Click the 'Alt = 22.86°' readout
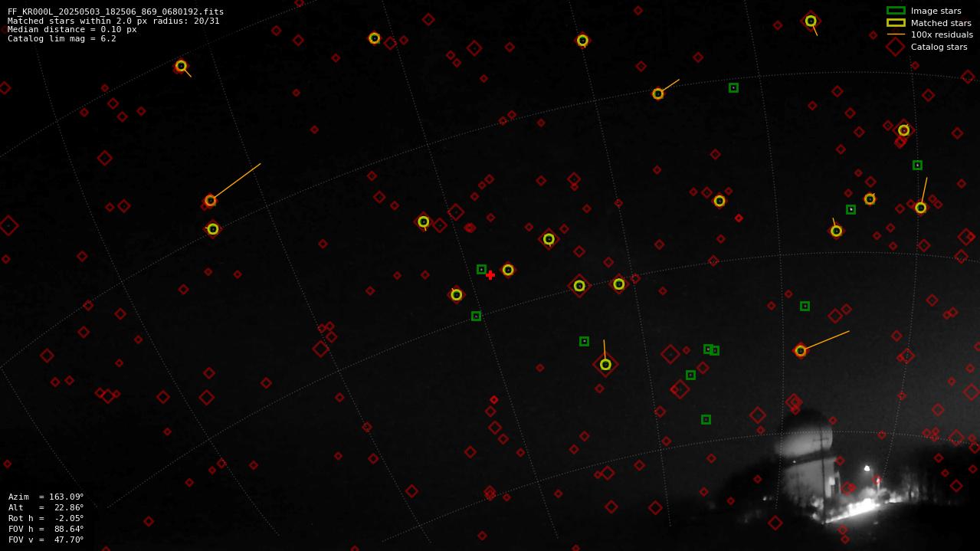 click(46, 507)
